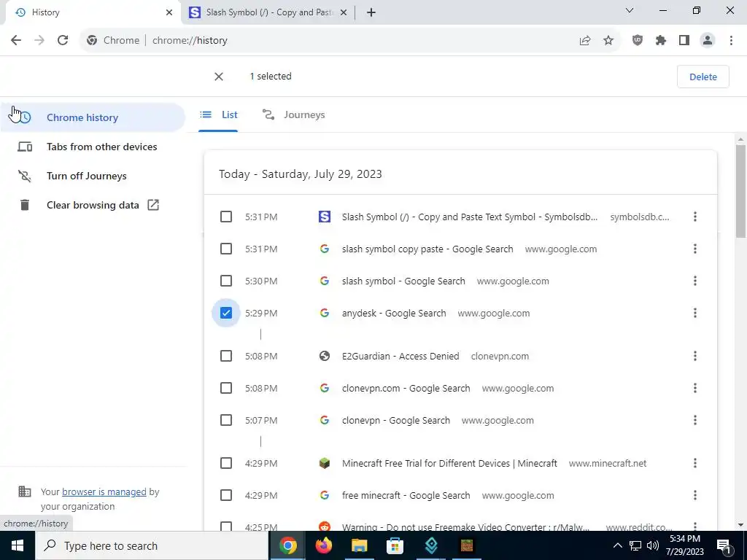747x560 pixels.
Task: Open E2Guardian - Access Denied history link
Action: pos(400,356)
